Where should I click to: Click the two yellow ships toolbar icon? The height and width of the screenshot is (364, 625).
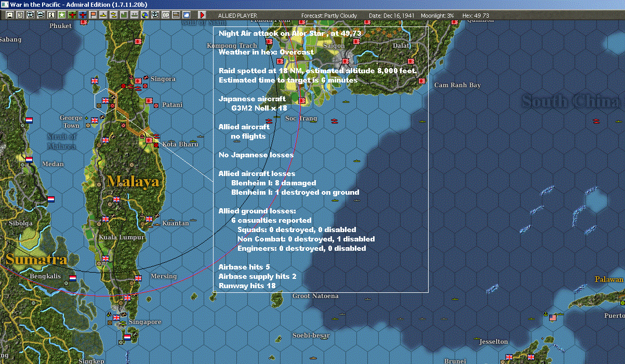click(114, 16)
